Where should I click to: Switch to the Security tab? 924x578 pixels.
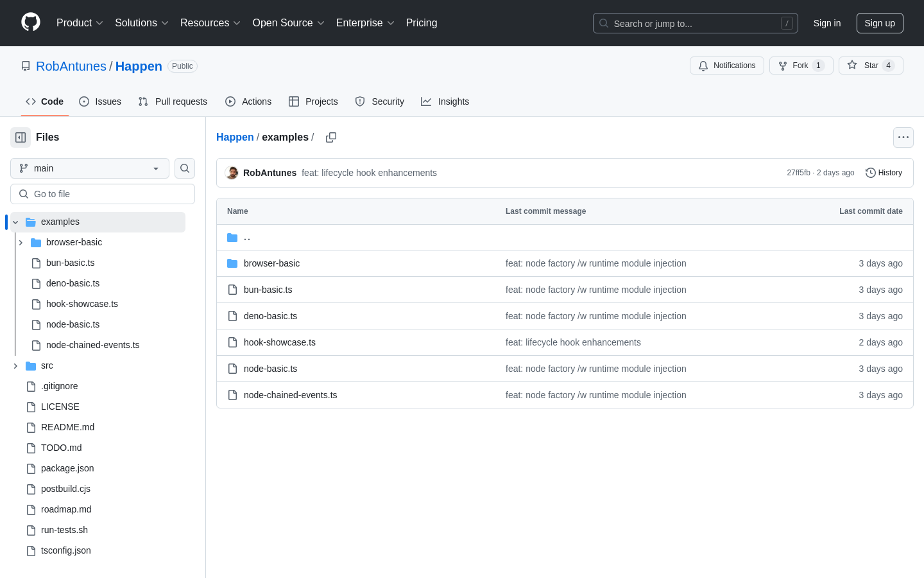coord(380,101)
